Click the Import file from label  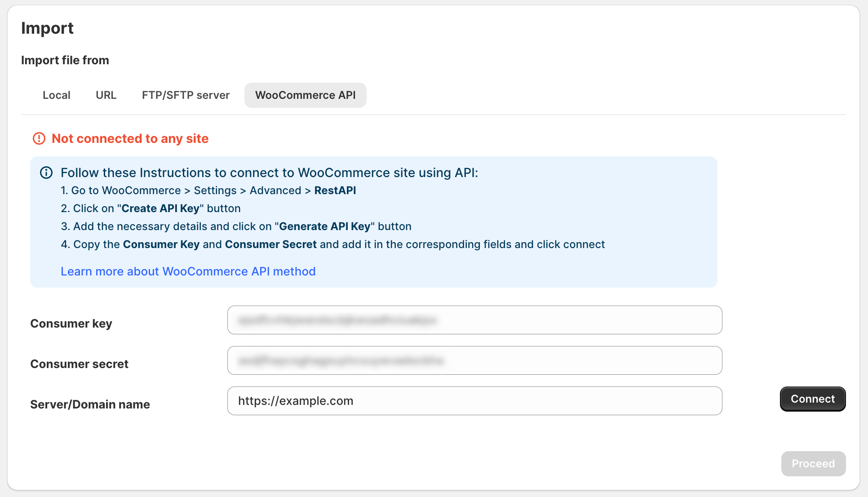65,60
